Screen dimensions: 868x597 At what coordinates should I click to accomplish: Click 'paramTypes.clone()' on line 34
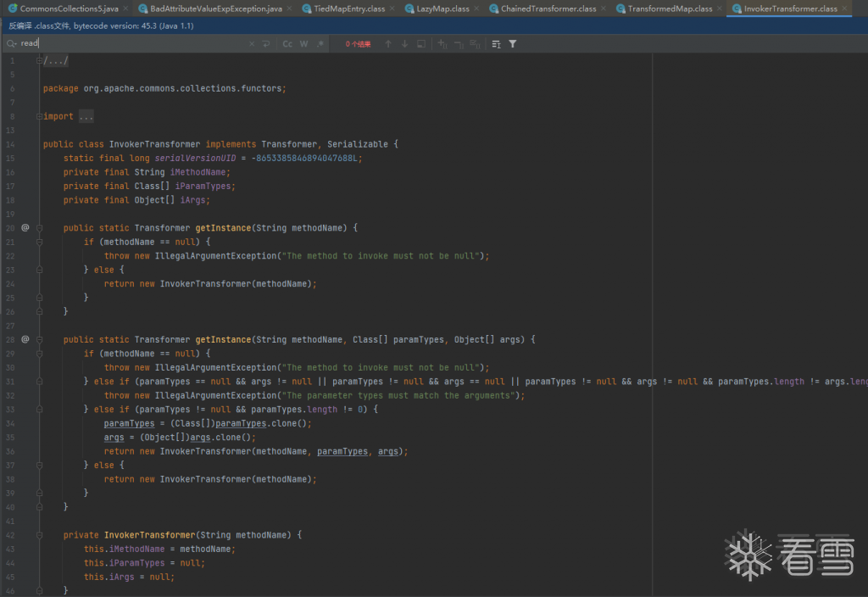[x=261, y=424]
